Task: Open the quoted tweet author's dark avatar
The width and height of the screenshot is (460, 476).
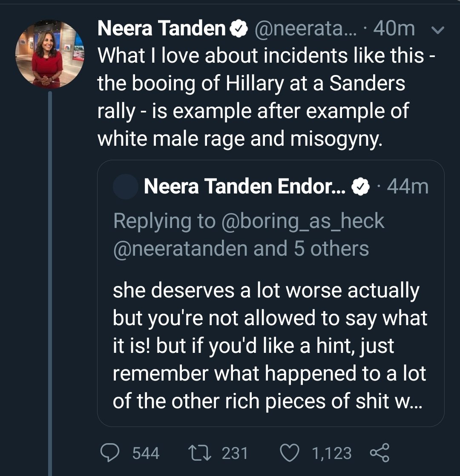Action: point(125,187)
